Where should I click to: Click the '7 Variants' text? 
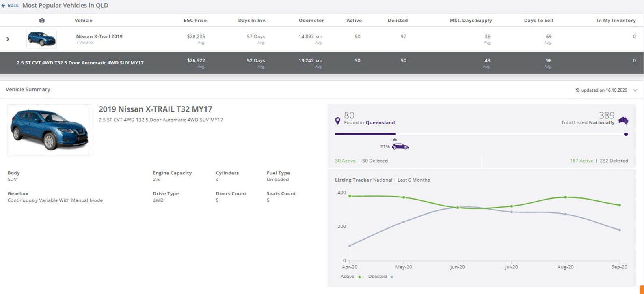point(85,42)
